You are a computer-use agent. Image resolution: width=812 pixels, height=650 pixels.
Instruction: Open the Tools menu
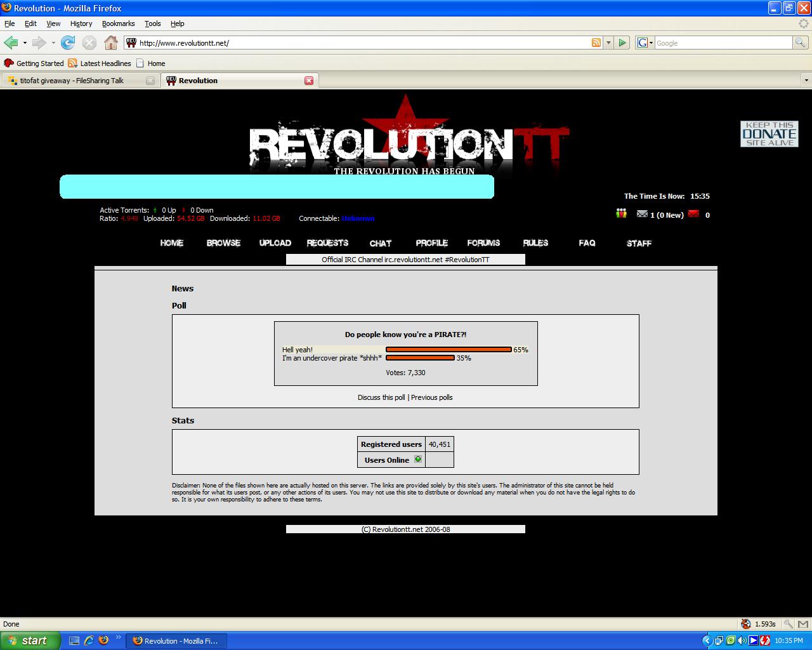click(153, 23)
